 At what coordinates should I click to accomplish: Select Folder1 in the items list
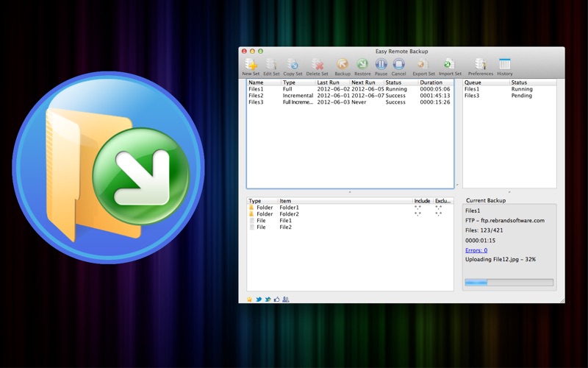(x=288, y=208)
